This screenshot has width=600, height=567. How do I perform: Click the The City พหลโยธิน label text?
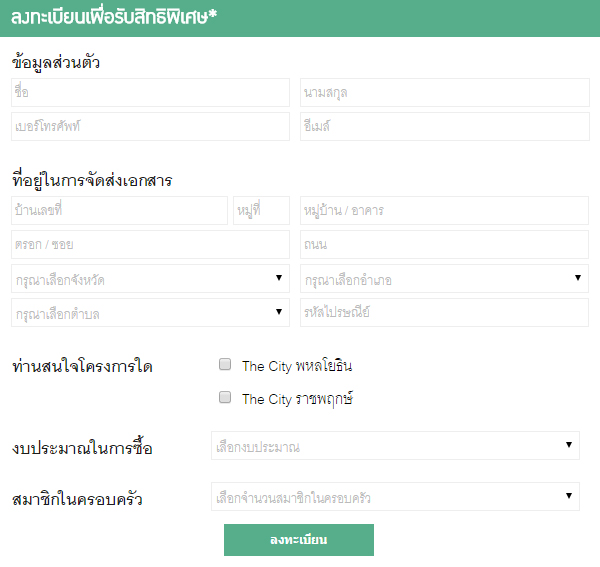pyautogui.click(x=297, y=366)
